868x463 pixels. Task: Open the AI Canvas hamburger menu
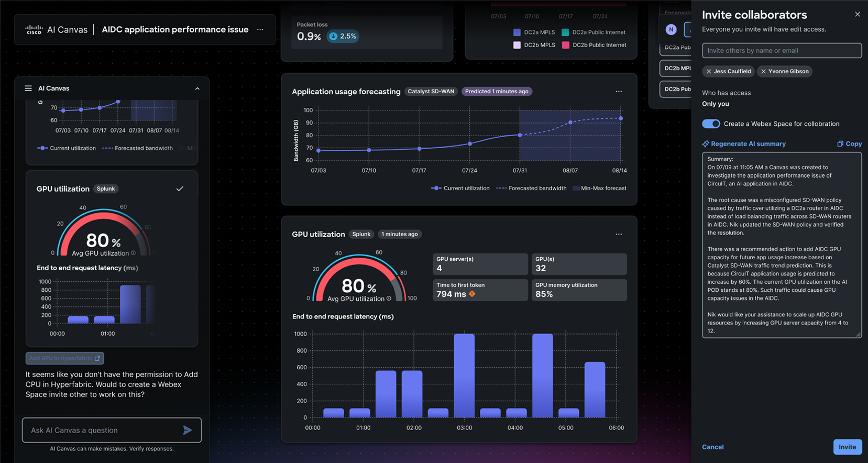point(28,89)
